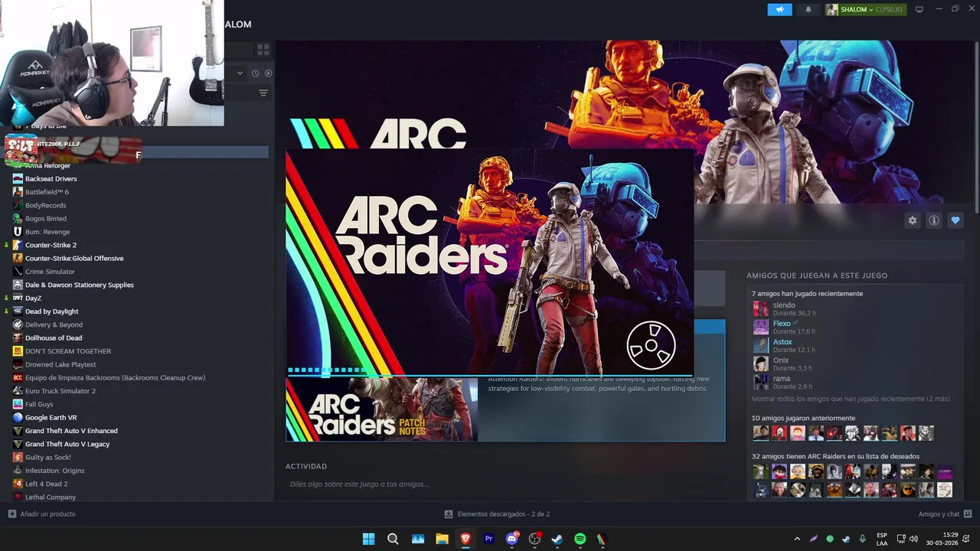Click the DayZ game icon
980x551 pixels.
[18, 298]
